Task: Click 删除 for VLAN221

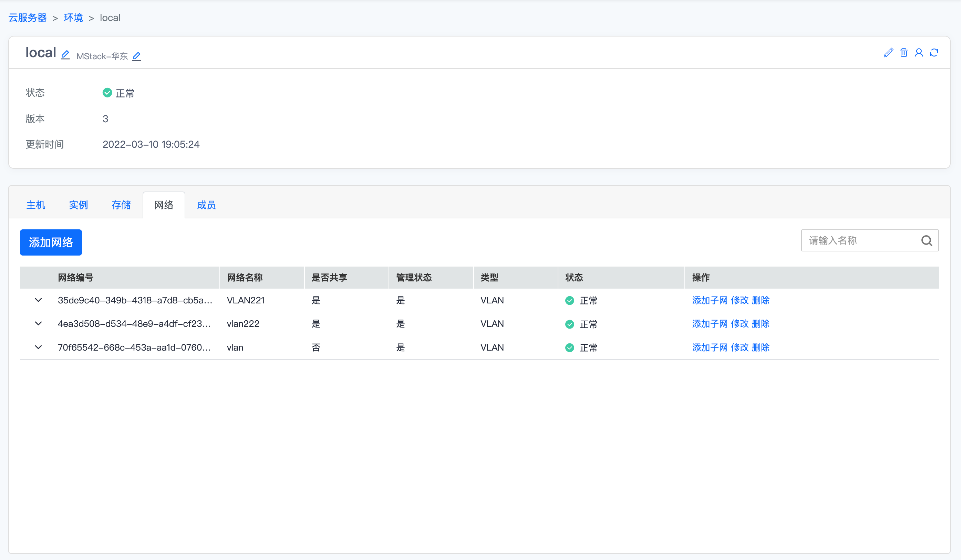Action: (761, 300)
